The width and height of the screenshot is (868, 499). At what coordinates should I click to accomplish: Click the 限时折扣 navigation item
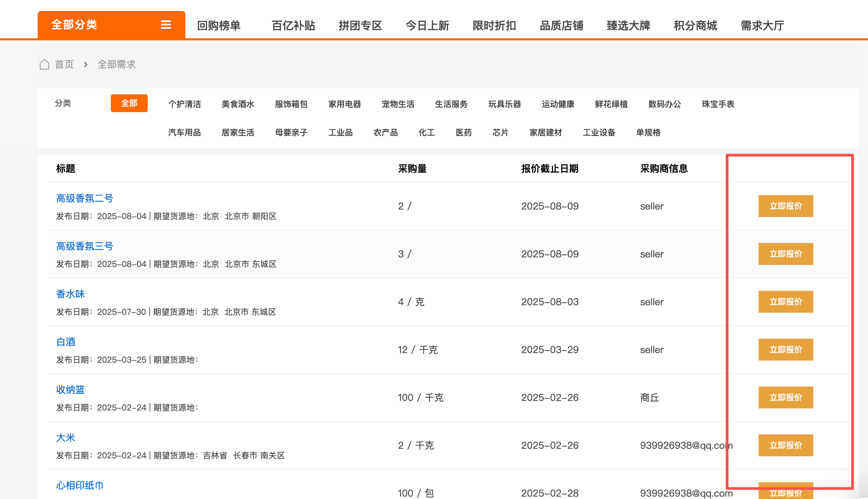coord(494,25)
